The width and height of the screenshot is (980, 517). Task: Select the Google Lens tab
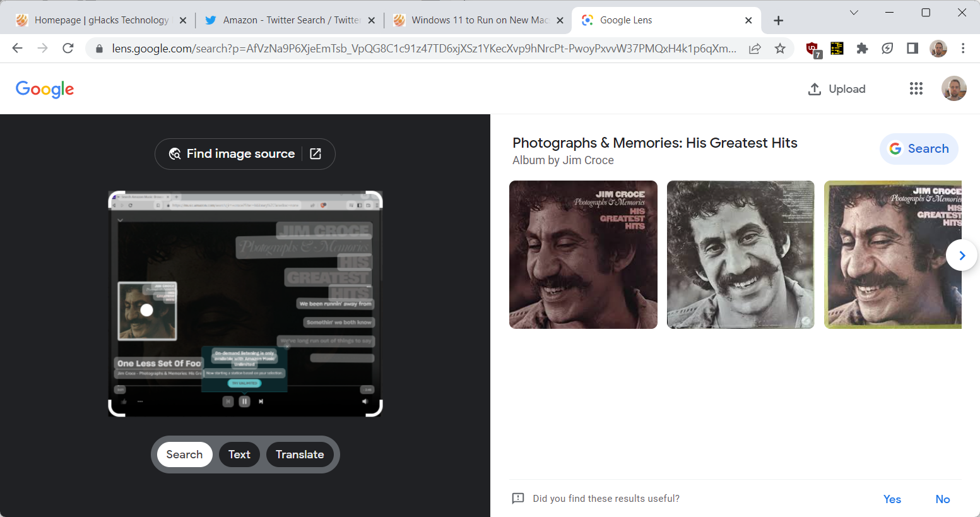pyautogui.click(x=666, y=20)
